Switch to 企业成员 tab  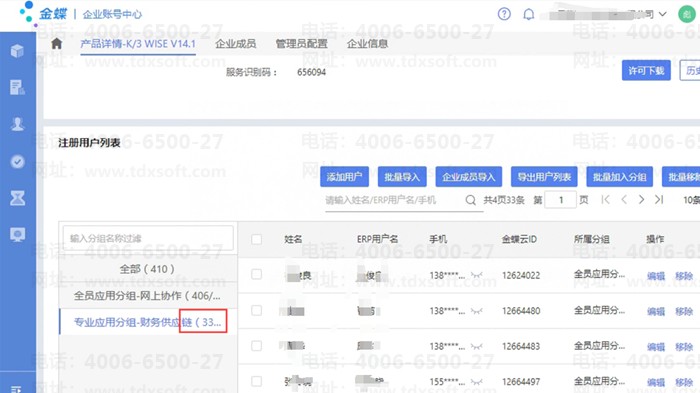coord(236,44)
